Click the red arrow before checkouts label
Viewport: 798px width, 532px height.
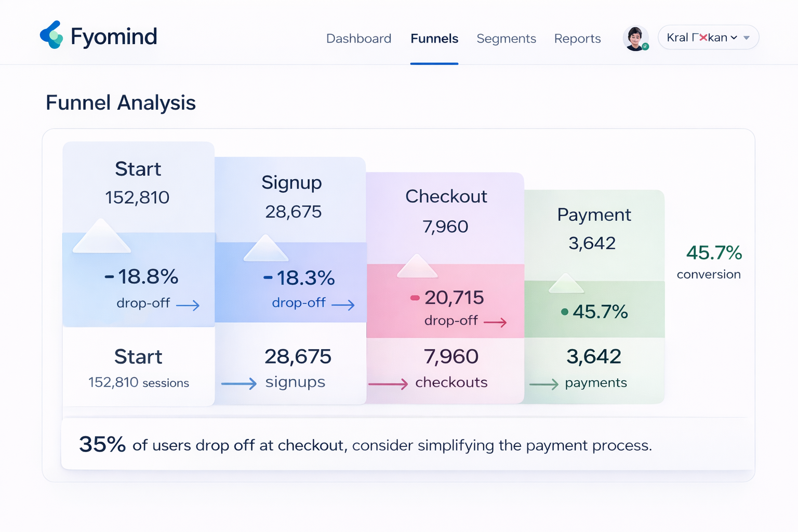point(388,384)
